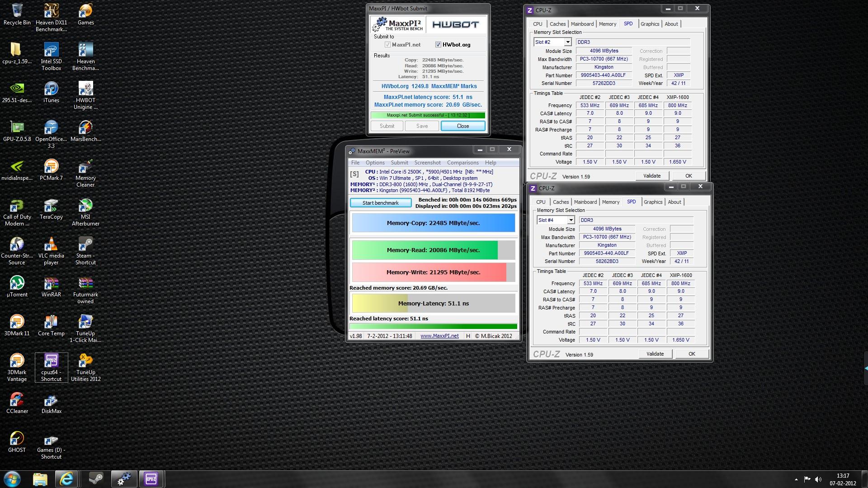Open Internet Explorer from taskbar

pos(66,479)
